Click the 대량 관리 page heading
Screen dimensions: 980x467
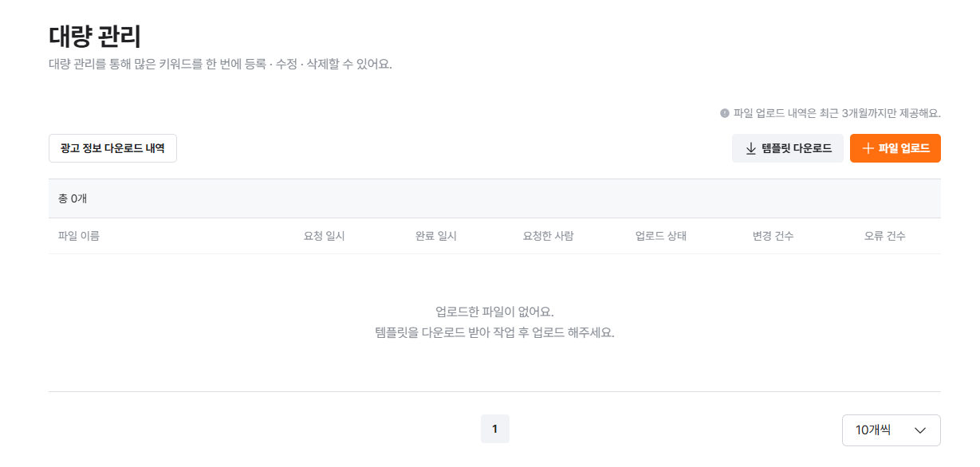[95, 37]
